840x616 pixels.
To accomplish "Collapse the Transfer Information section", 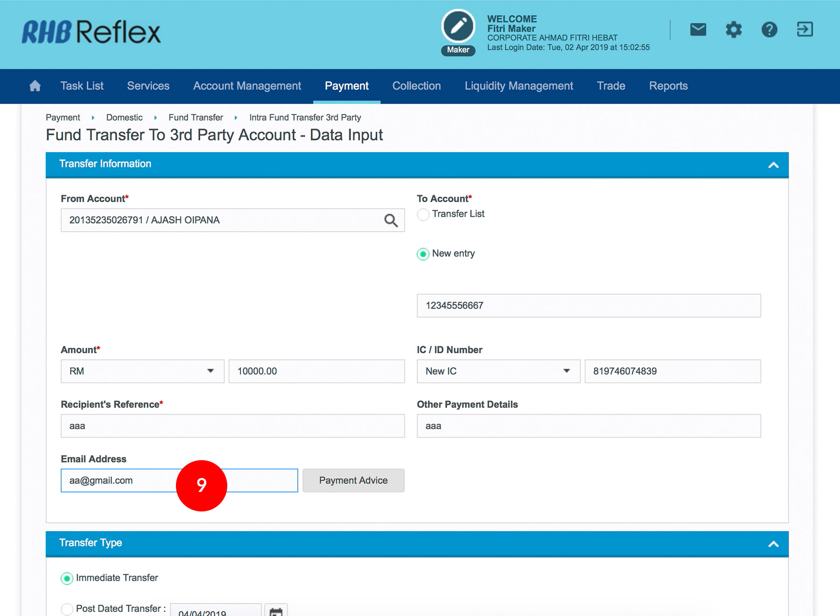I will 773,165.
